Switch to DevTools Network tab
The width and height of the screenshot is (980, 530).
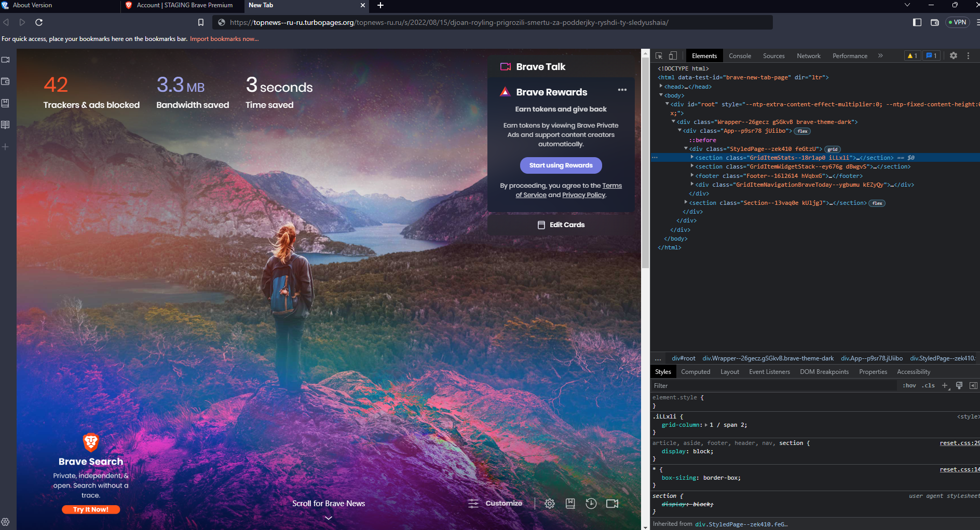click(x=809, y=56)
